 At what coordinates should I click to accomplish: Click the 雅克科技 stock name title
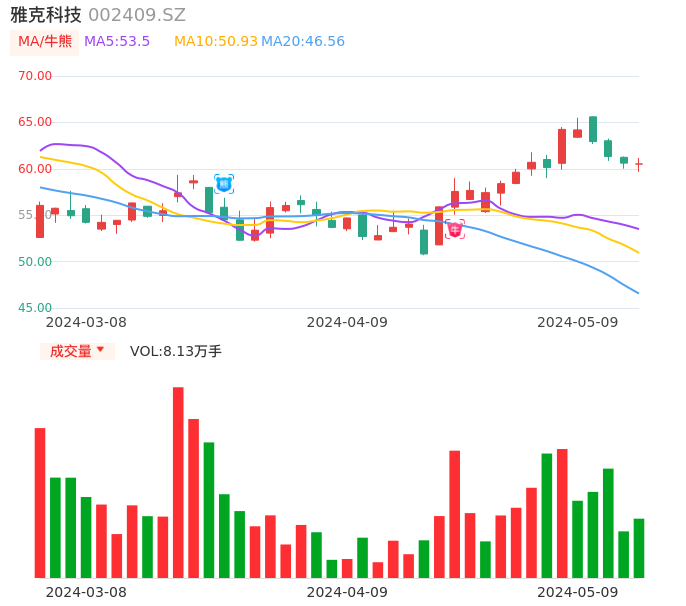46,15
